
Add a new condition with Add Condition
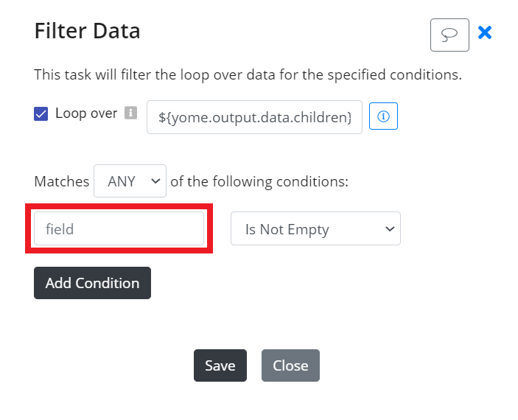(93, 283)
